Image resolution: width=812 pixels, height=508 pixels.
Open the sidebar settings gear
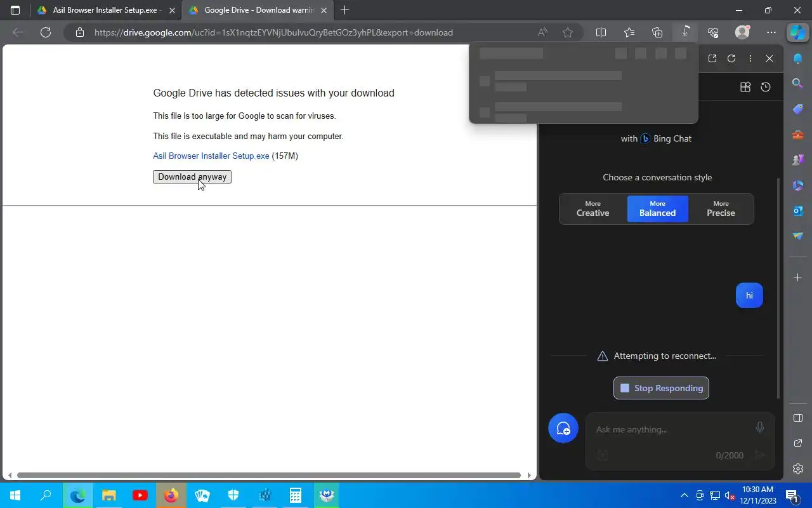798,469
